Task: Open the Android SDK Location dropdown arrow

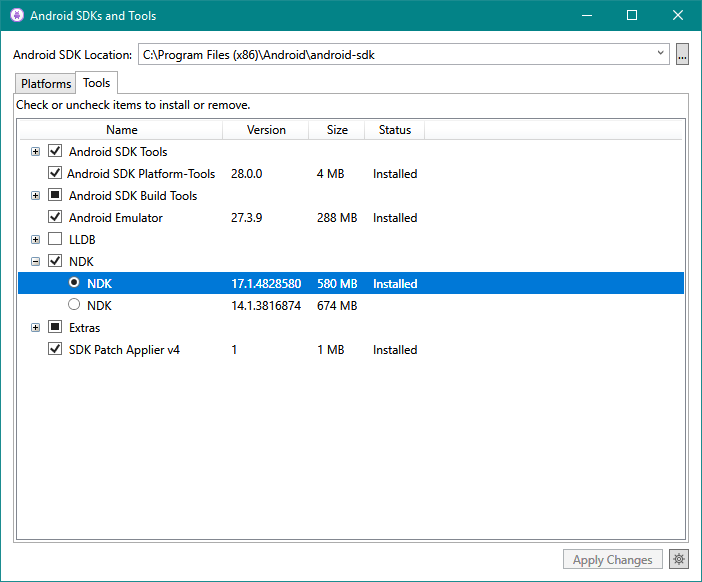Action: (660, 53)
